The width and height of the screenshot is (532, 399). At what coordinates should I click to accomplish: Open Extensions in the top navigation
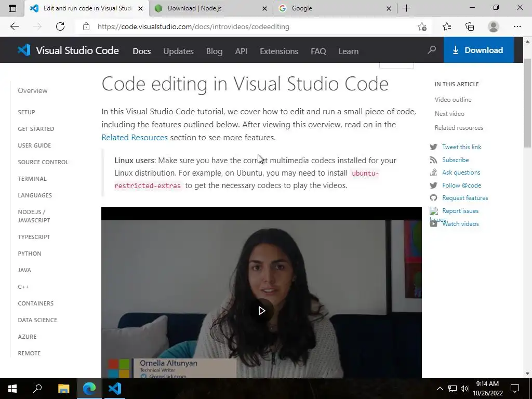[279, 51]
